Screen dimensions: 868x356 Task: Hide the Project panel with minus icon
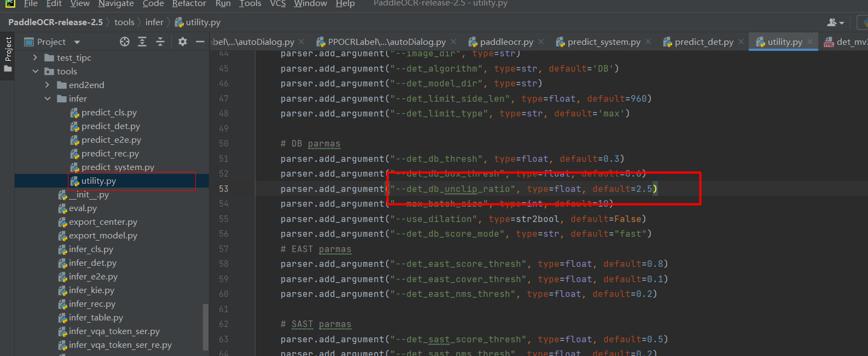[x=200, y=42]
